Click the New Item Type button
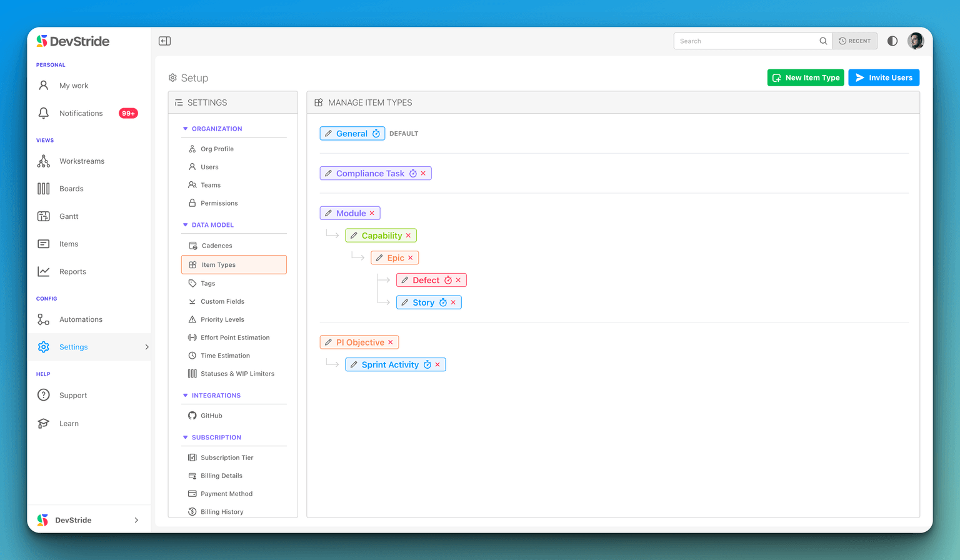Image resolution: width=960 pixels, height=560 pixels. click(x=805, y=77)
